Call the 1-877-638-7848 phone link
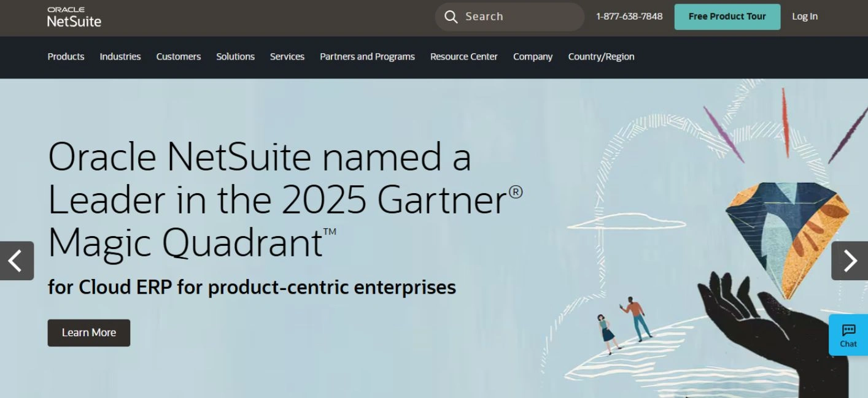This screenshot has width=868, height=398. pos(629,17)
